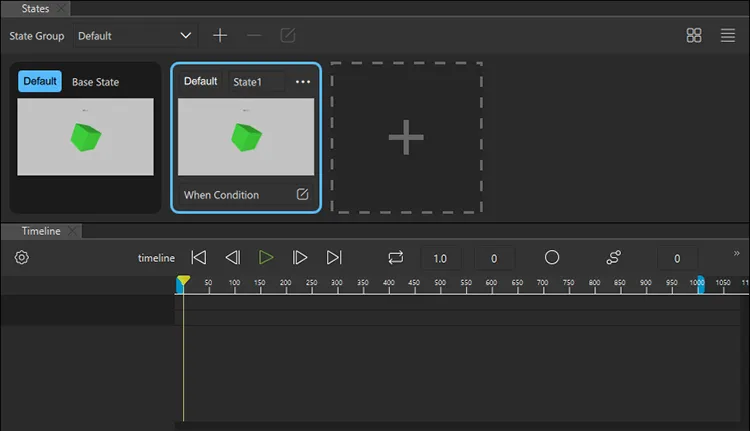Toggle loop playback

pyautogui.click(x=396, y=258)
